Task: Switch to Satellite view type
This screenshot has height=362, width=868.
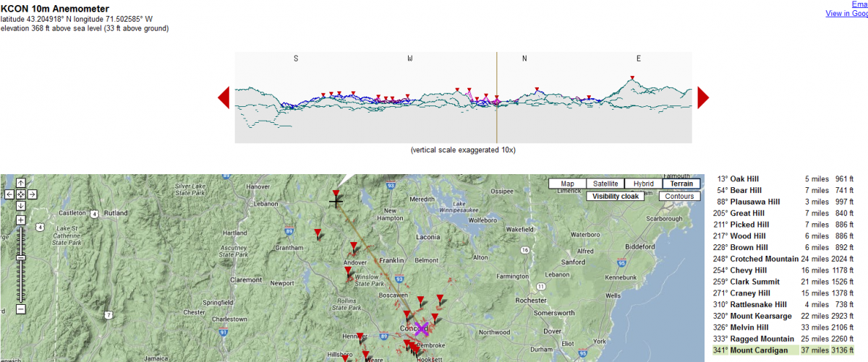Action: (605, 184)
